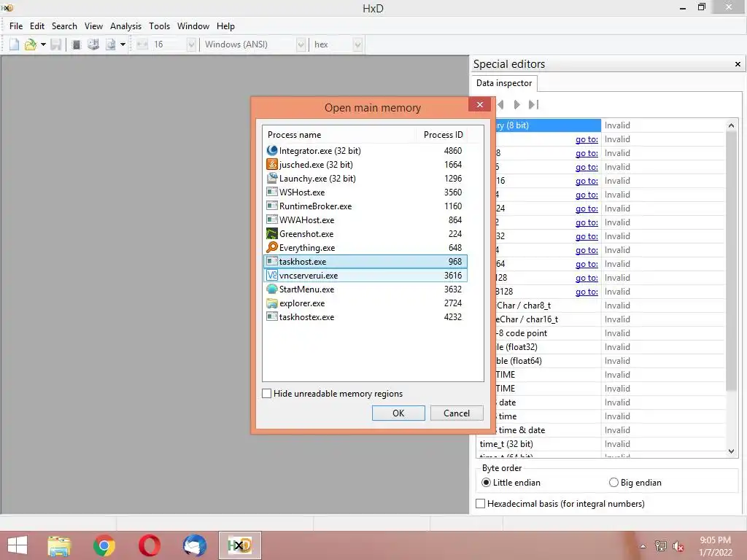The image size is (747, 560).
Task: Click the muted volume tray icon
Action: (x=678, y=545)
